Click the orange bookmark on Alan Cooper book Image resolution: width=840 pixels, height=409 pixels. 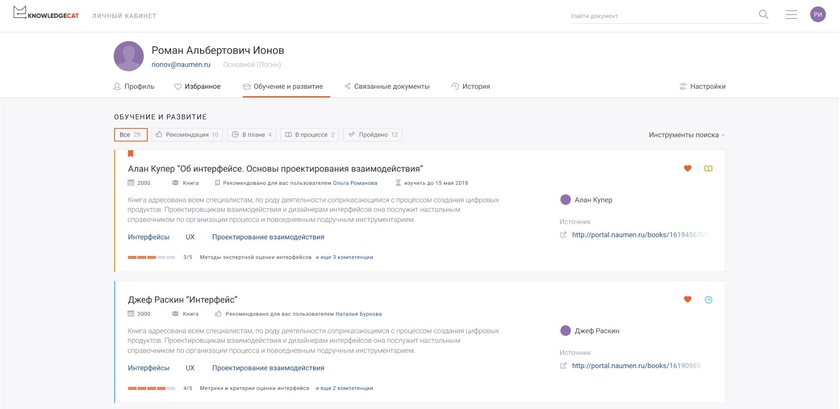point(130,154)
